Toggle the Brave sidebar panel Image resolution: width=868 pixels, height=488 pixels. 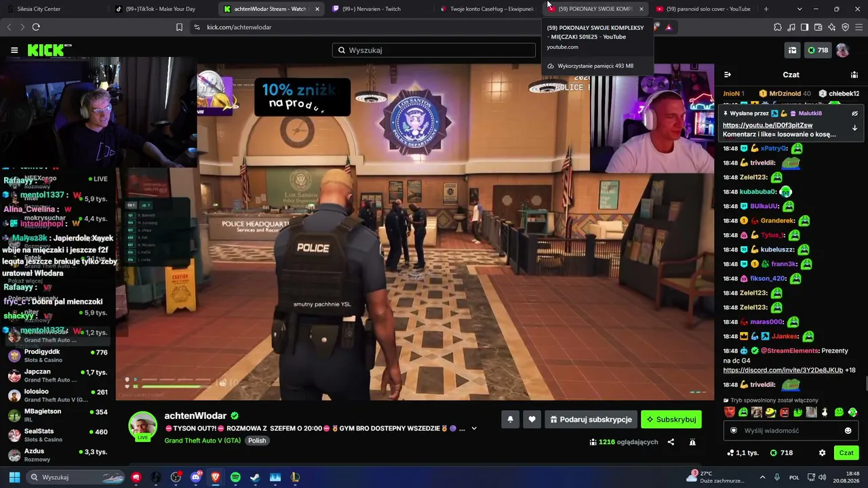pyautogui.click(x=804, y=27)
